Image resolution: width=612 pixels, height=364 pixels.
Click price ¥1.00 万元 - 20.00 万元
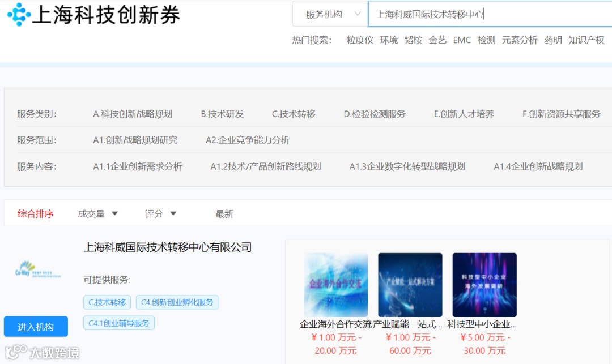point(336,344)
